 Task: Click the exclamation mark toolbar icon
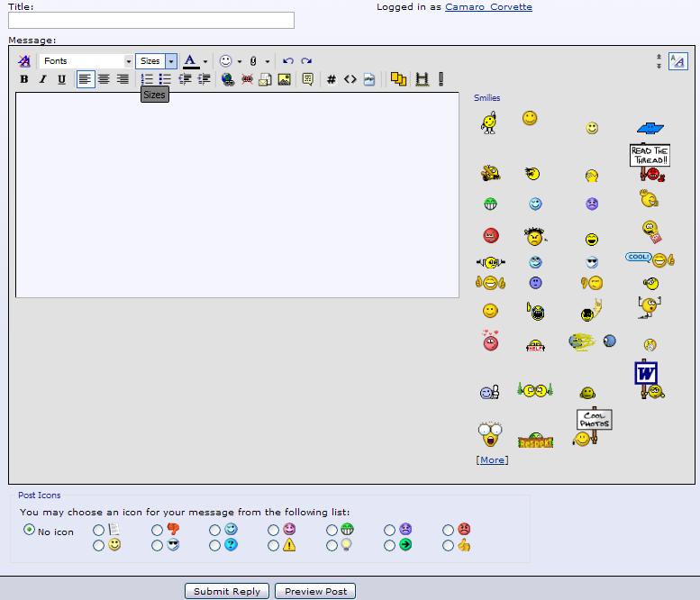(x=441, y=79)
